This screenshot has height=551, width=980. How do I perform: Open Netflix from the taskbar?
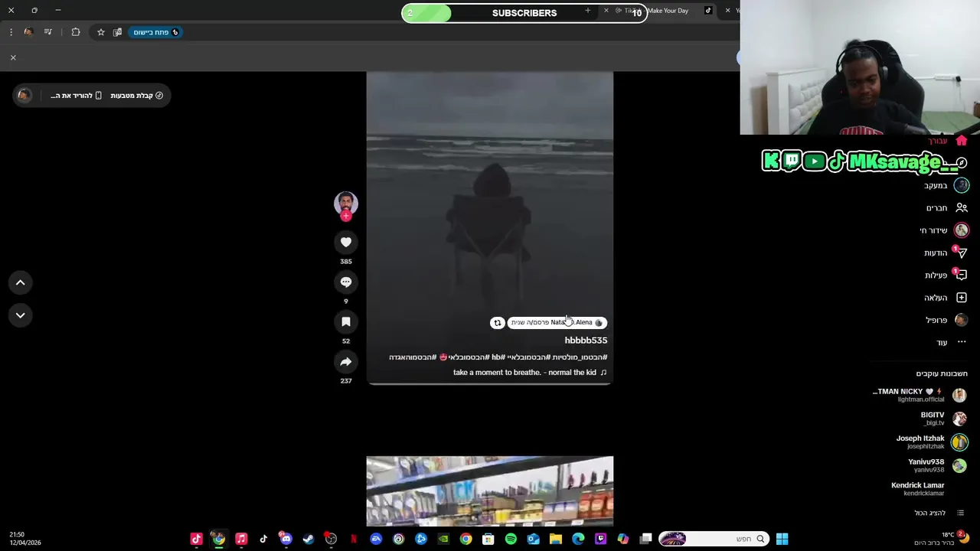click(x=354, y=539)
